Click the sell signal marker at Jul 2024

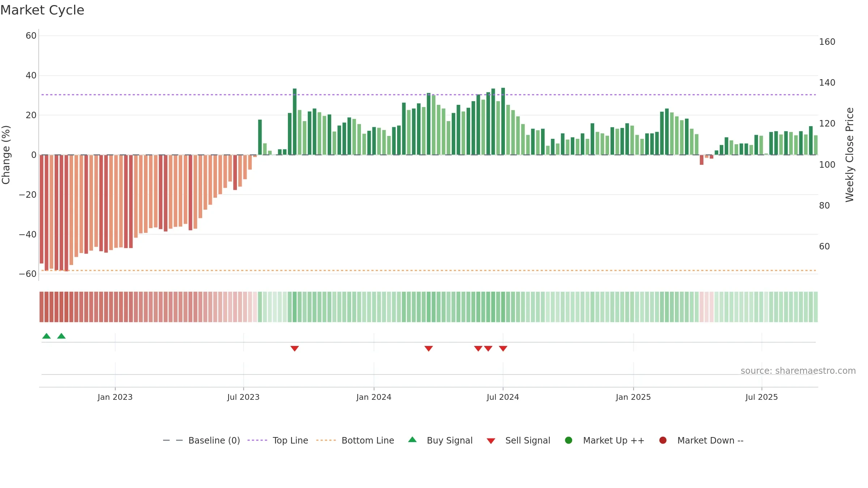[x=503, y=348]
